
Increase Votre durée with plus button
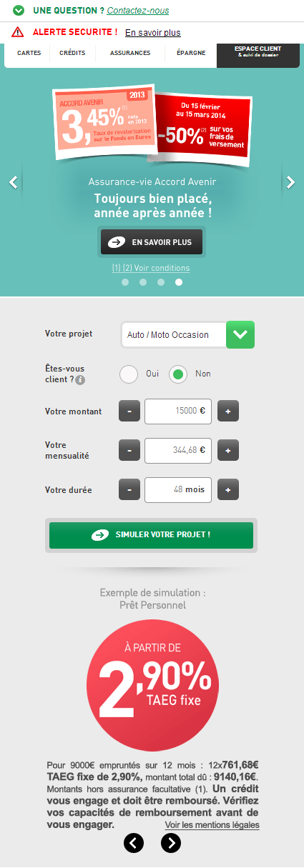[x=227, y=490]
